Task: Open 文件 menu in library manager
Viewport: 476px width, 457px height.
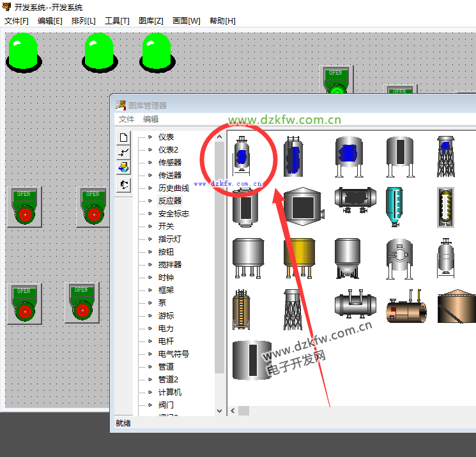Action: pos(127,119)
